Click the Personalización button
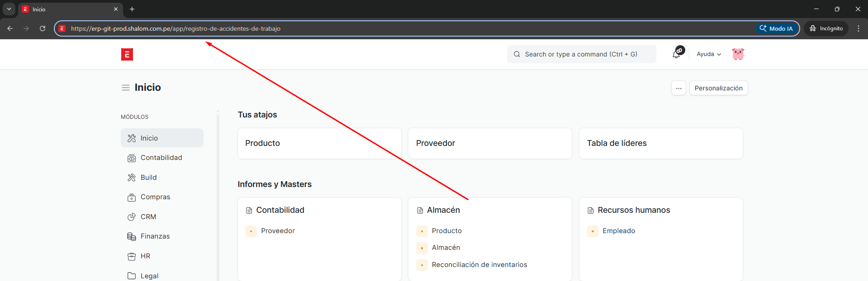 tap(718, 88)
